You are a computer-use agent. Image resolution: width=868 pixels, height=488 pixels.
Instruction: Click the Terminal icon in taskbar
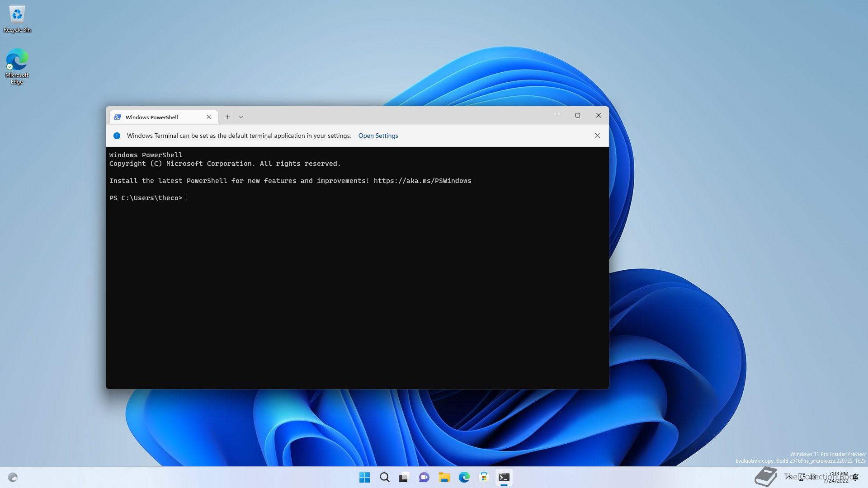click(x=504, y=477)
